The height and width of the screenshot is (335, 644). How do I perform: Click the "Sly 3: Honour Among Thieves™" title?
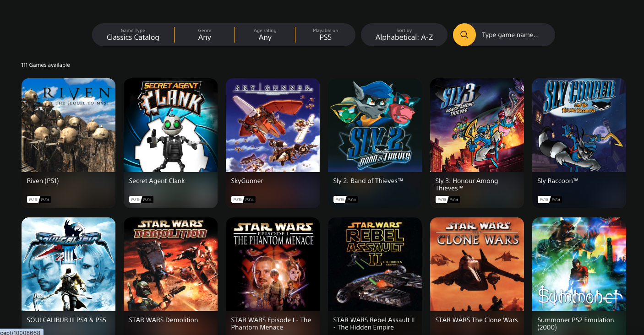pyautogui.click(x=467, y=184)
